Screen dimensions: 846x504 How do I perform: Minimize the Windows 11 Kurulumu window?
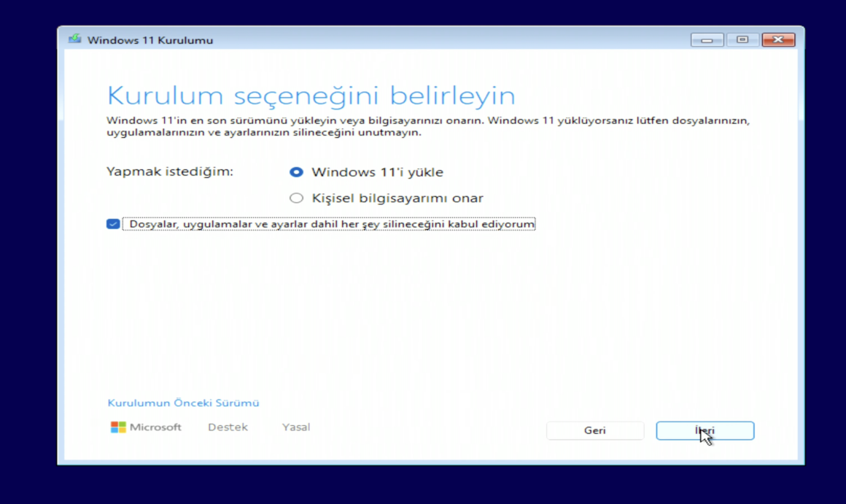pyautogui.click(x=707, y=40)
